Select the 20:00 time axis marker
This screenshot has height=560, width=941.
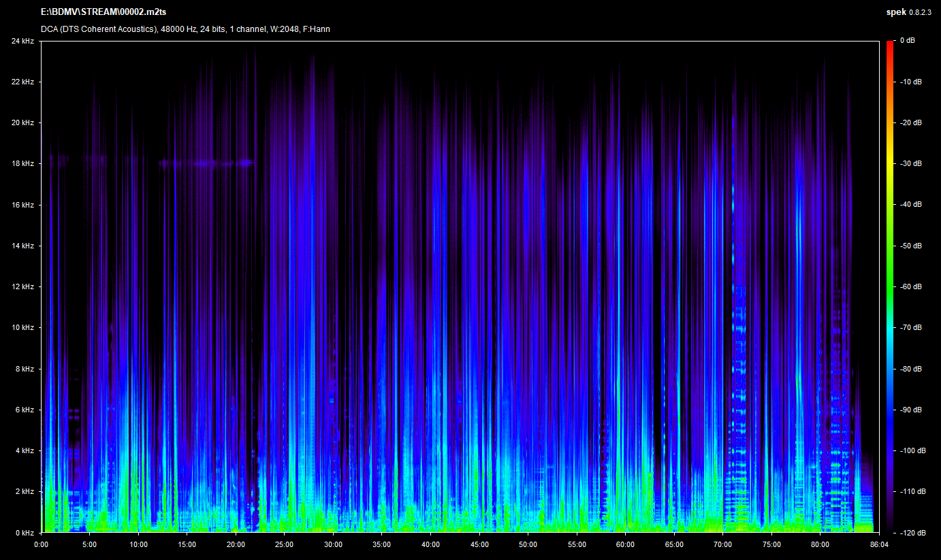coord(236,544)
